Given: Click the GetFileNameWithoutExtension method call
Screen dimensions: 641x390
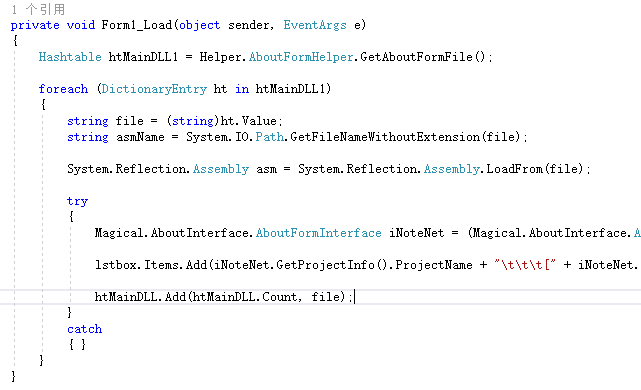Looking at the screenshot, I should [x=385, y=137].
